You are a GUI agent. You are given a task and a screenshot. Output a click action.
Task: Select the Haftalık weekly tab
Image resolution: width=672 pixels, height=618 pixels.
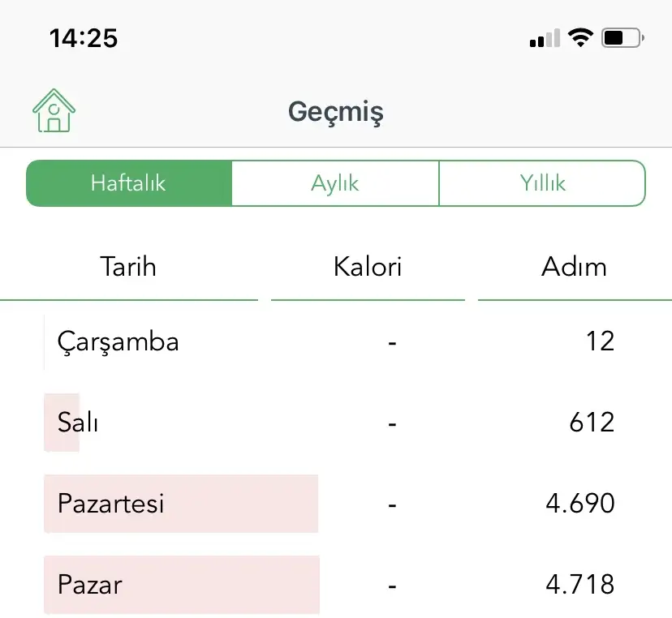pos(129,183)
